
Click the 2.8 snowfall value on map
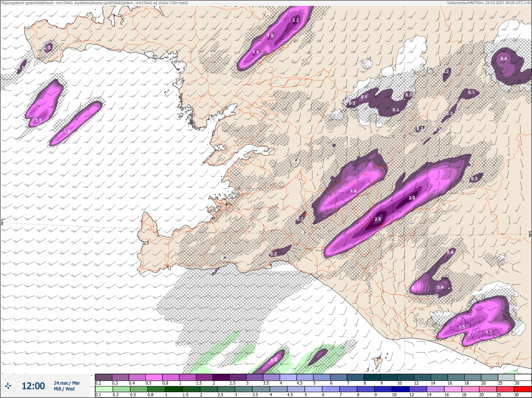(x=378, y=219)
